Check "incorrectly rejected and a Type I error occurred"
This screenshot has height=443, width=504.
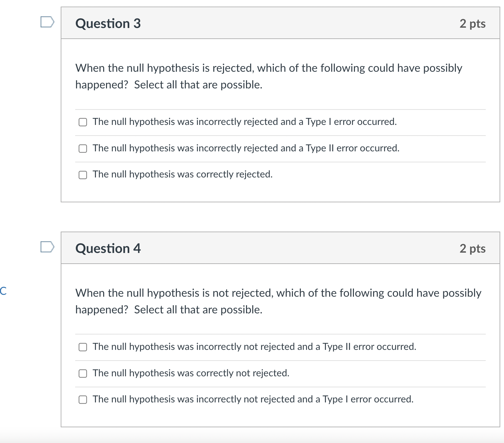pos(82,122)
